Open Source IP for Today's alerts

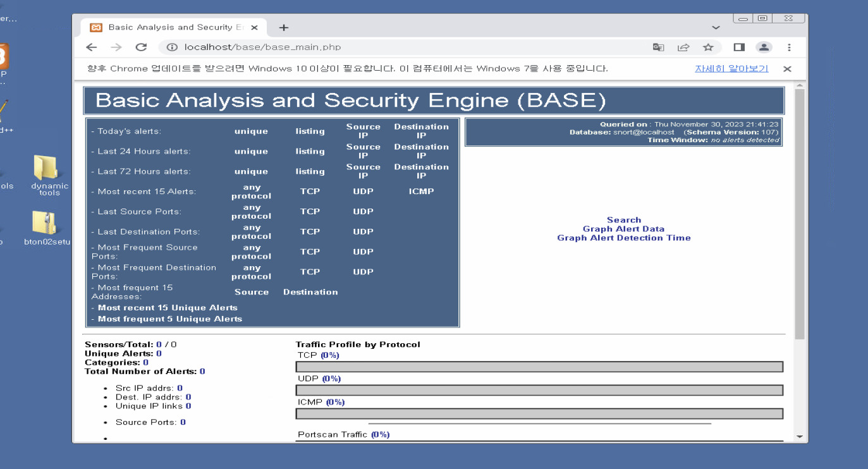click(363, 131)
